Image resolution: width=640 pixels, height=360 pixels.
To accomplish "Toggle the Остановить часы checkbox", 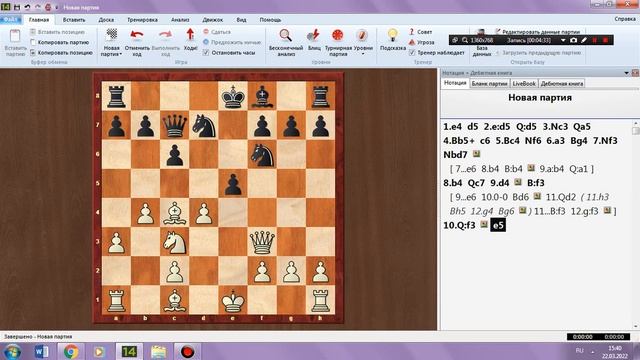I will 206,53.
